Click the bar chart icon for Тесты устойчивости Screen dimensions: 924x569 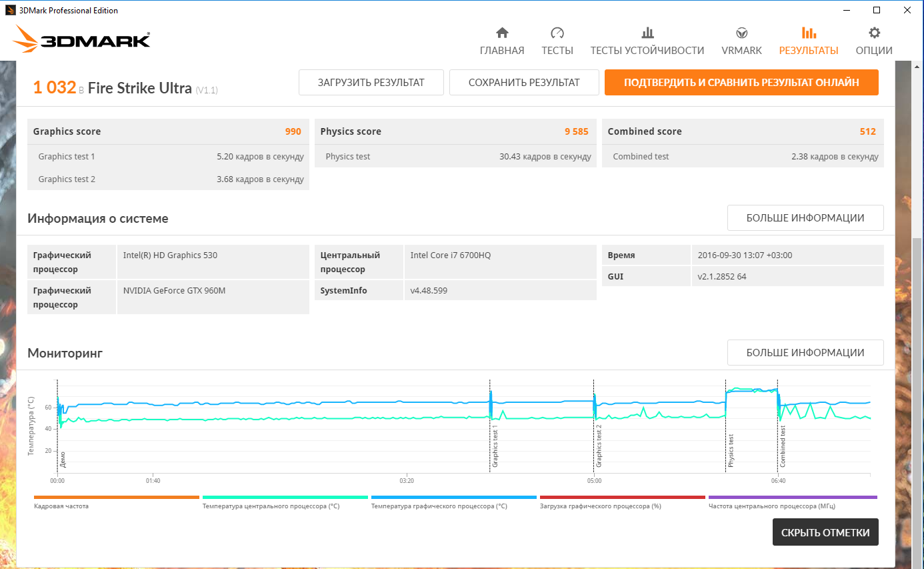coord(647,33)
